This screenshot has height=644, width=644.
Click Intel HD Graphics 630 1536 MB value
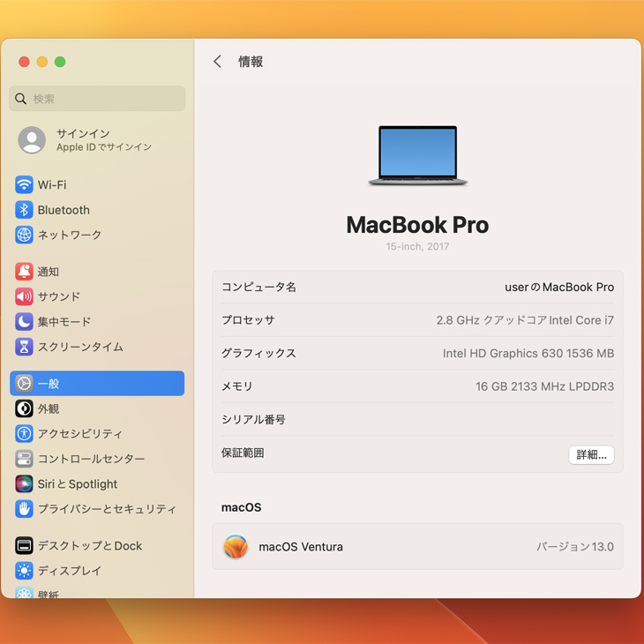tap(528, 353)
